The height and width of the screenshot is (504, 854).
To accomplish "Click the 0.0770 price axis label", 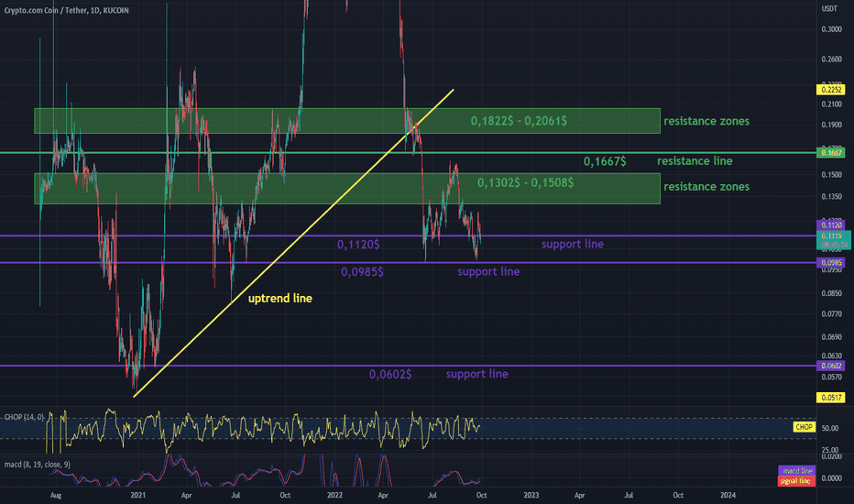I will tap(831, 314).
